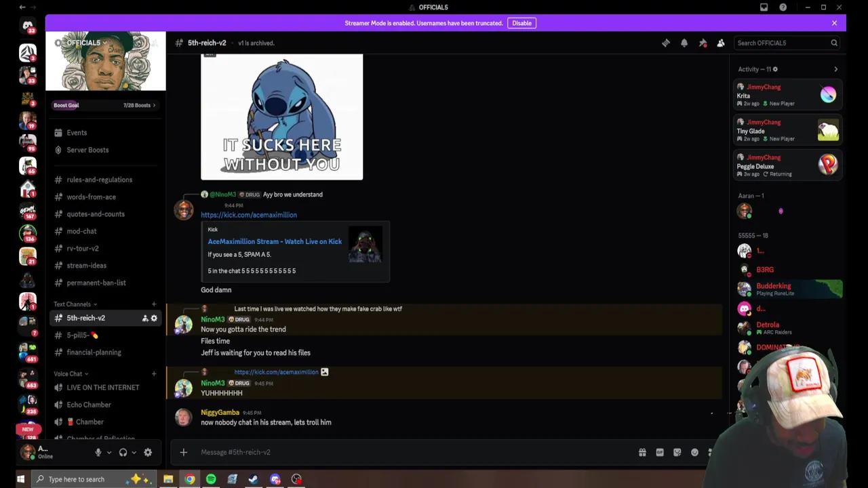868x488 pixels.
Task: Open Windows Start menu
Action: pos(20,479)
